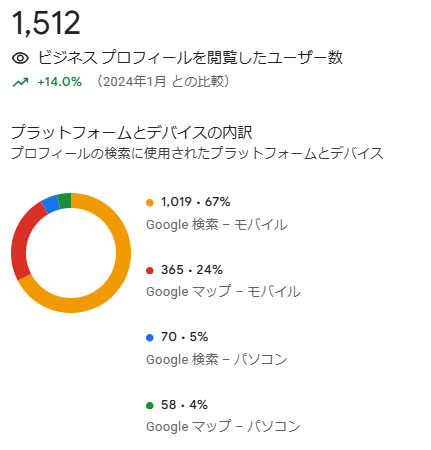
Task: Click the red segment of the donut chart
Action: 21,240
